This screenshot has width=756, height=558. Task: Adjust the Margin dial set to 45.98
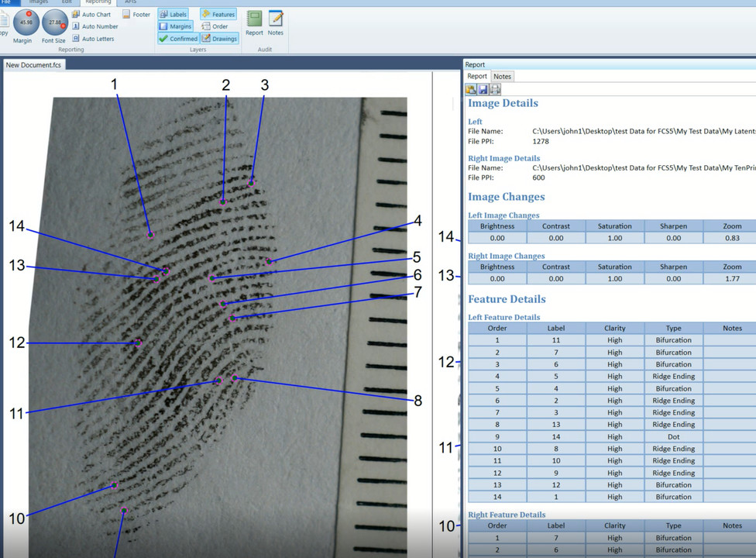tap(26, 22)
